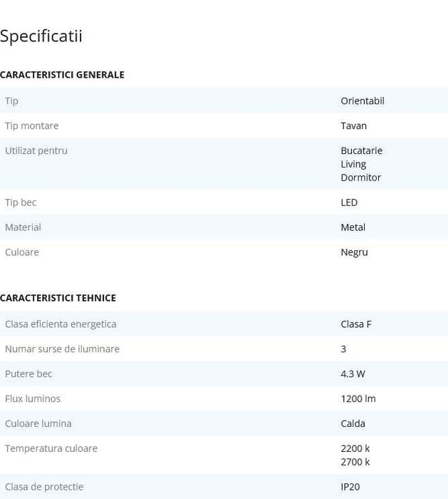This screenshot has width=448, height=499.
Task: Click the Orientabil type value
Action: [362, 101]
